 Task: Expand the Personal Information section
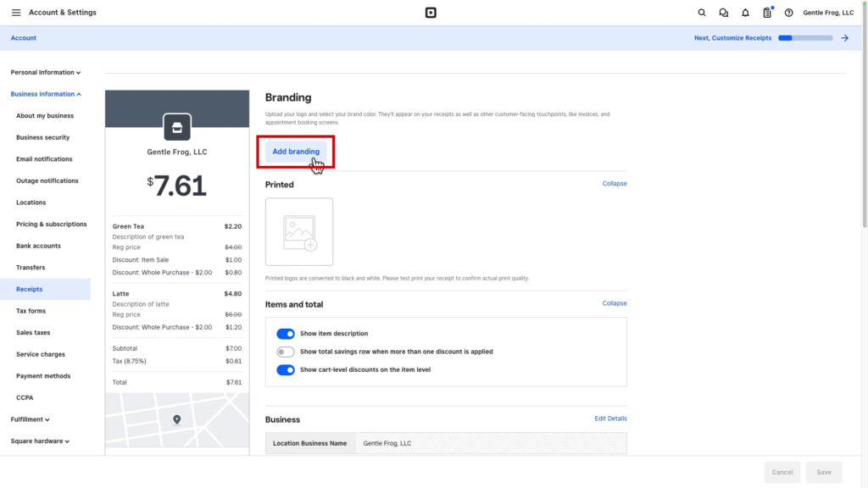[x=46, y=72]
